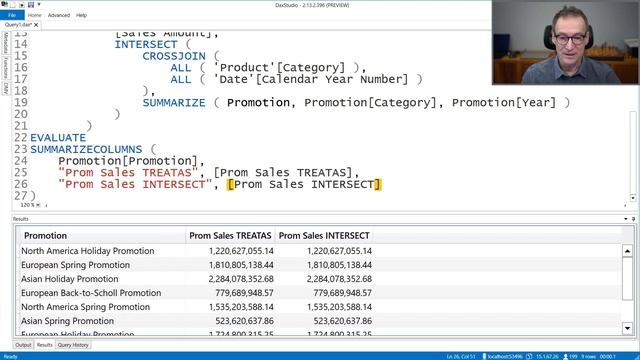Screen dimensions: 640x360
Task: Click results scroll down arrow button
Action: click(x=627, y=328)
